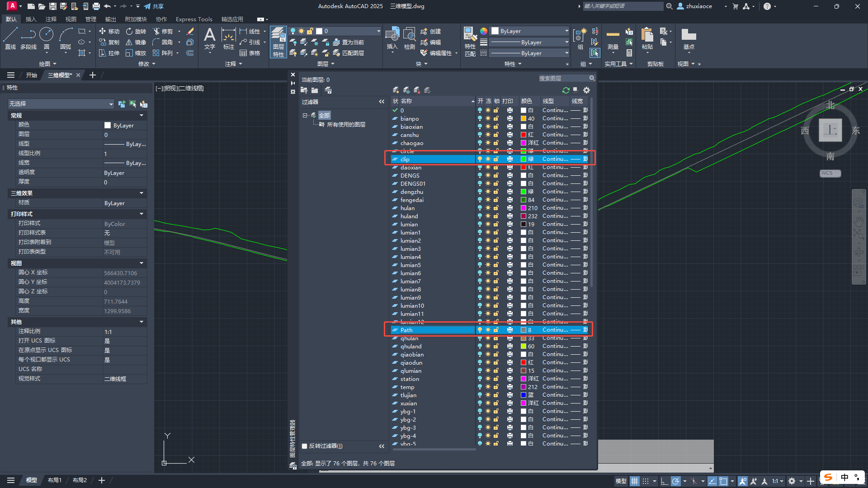The width and height of the screenshot is (868, 488).
Task: Toggle the 反转过滤器 checkbox
Action: pyautogui.click(x=305, y=446)
